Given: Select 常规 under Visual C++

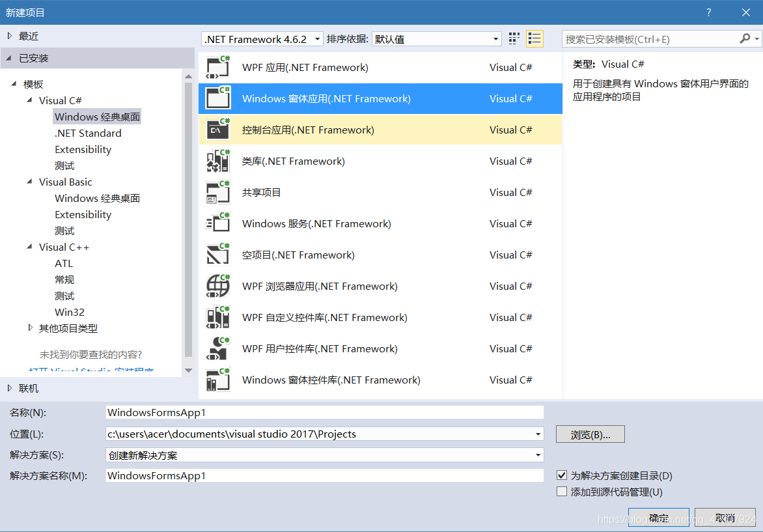Looking at the screenshot, I should [x=64, y=279].
